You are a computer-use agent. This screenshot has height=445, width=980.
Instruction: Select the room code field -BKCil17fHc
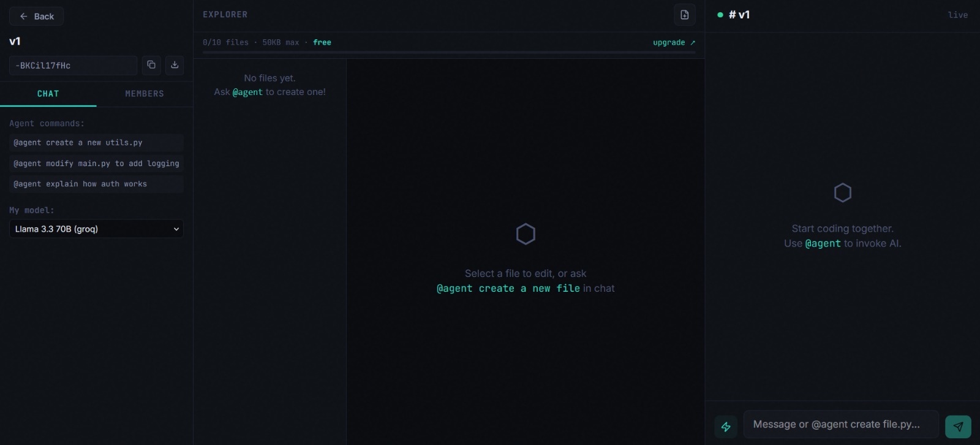click(x=73, y=66)
